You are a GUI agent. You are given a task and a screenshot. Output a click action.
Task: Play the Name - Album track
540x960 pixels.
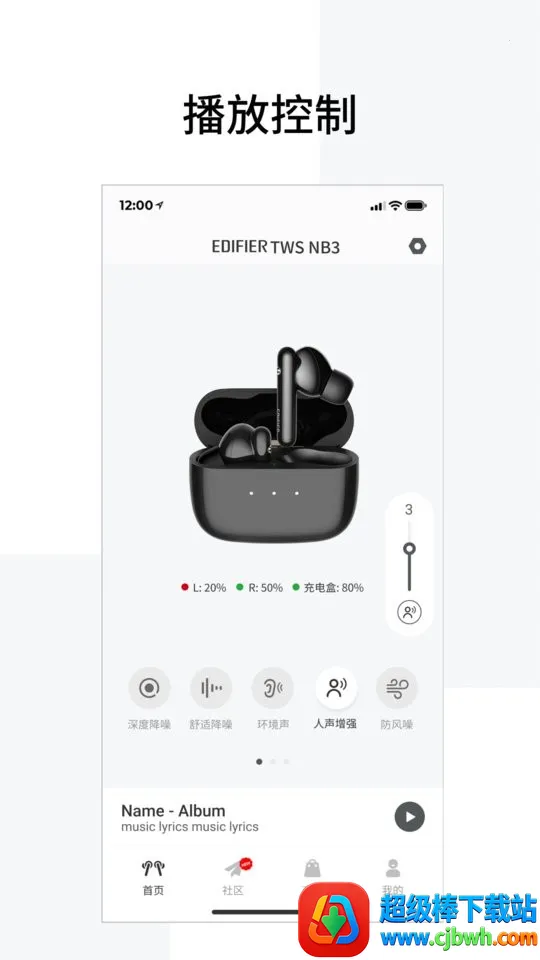coord(410,817)
